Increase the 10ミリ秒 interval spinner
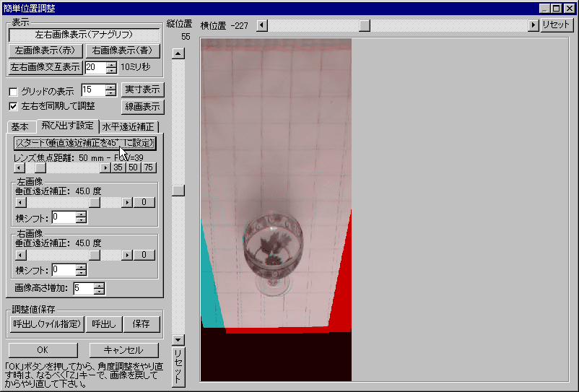The image size is (579, 392). tap(111, 64)
